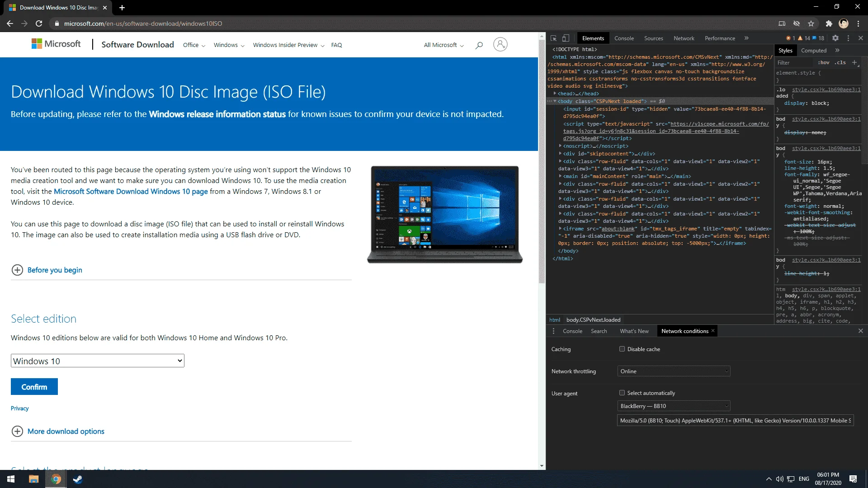Screen dimensions: 868x488
Task: Switch to the Network tab
Action: click(684, 38)
